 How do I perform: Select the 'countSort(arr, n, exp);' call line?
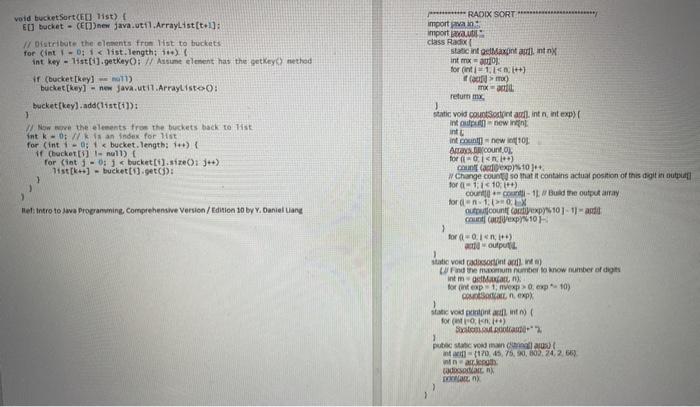(x=498, y=295)
